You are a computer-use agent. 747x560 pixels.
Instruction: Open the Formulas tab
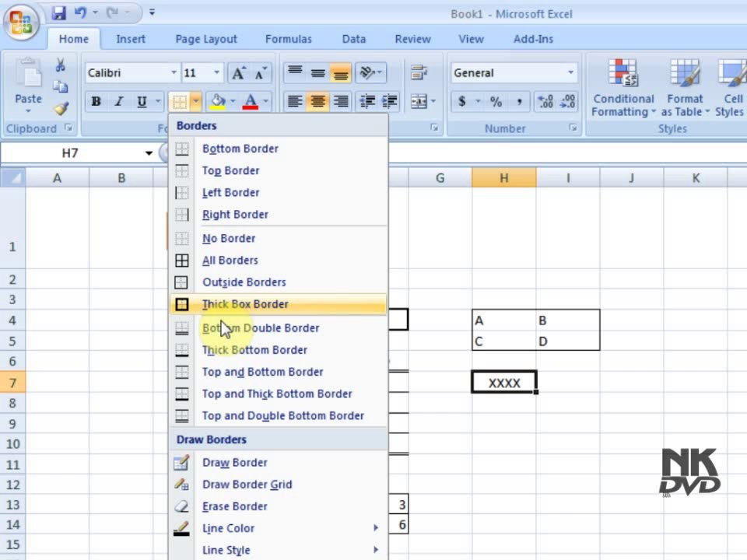pyautogui.click(x=288, y=39)
